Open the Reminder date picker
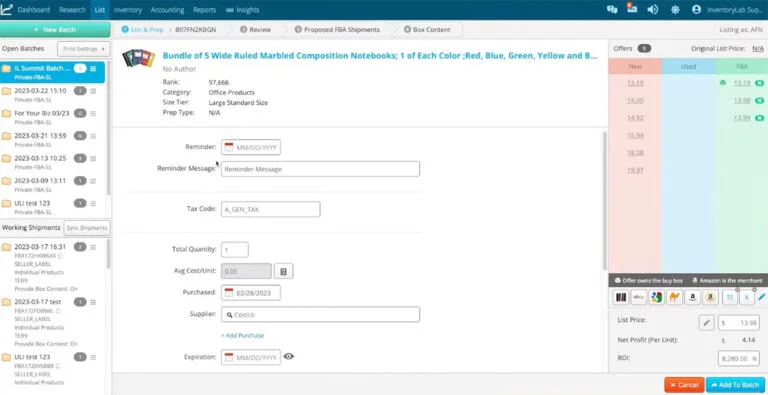768x395 pixels. (251, 147)
